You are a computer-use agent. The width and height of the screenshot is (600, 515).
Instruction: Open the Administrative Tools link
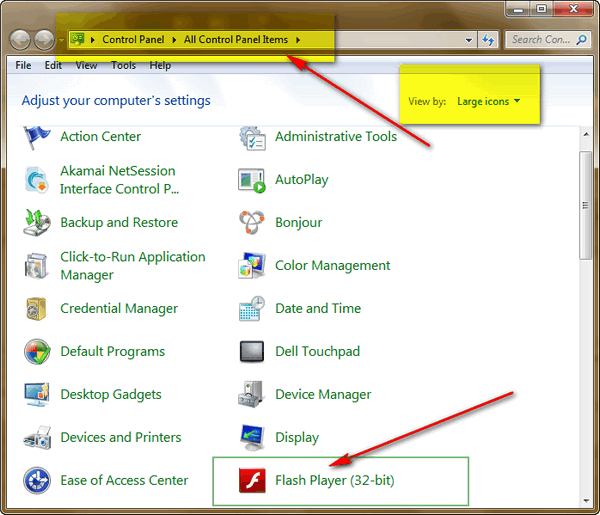[x=336, y=137]
